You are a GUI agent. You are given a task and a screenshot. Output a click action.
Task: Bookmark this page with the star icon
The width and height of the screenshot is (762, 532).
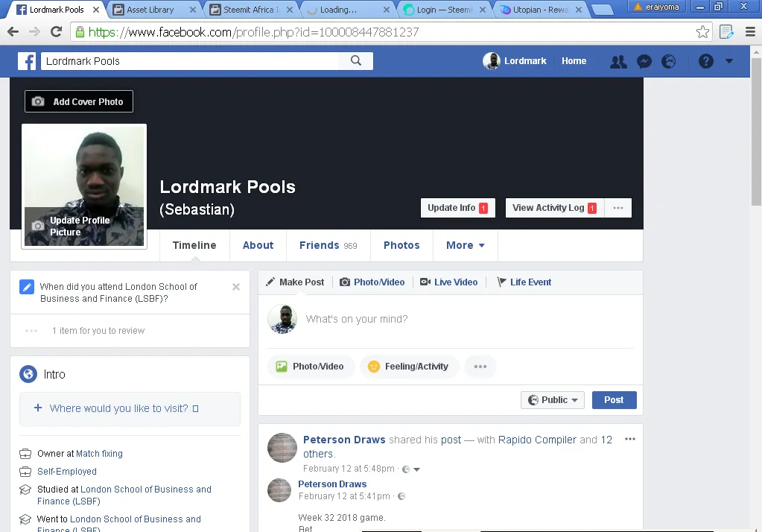(x=702, y=32)
